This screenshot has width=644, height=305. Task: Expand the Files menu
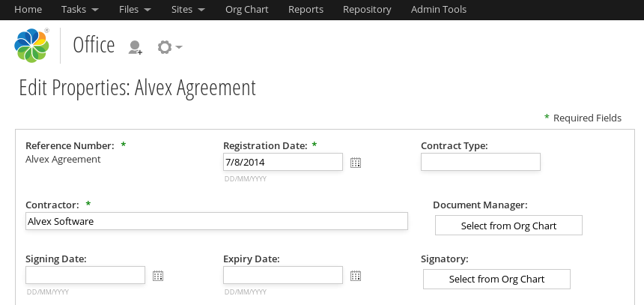click(x=135, y=10)
